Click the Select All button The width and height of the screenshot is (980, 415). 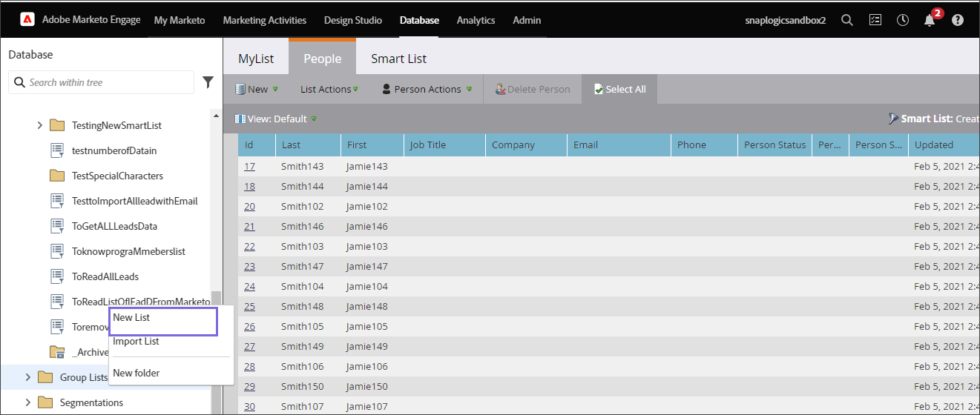619,89
